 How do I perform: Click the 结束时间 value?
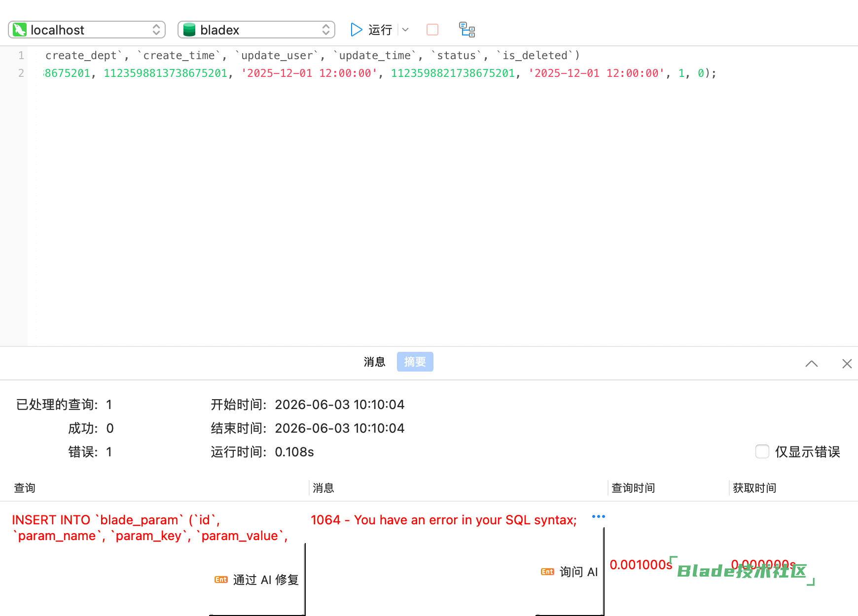(x=340, y=428)
